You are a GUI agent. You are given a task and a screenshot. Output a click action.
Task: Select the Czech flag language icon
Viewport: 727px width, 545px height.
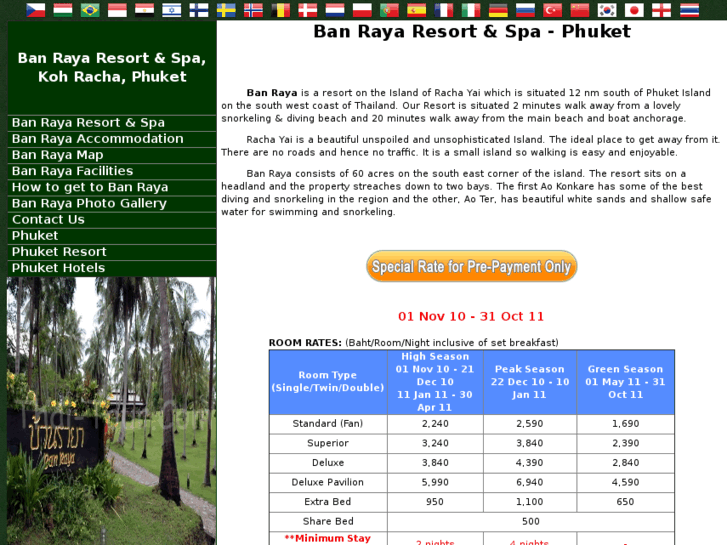pyautogui.click(x=36, y=10)
